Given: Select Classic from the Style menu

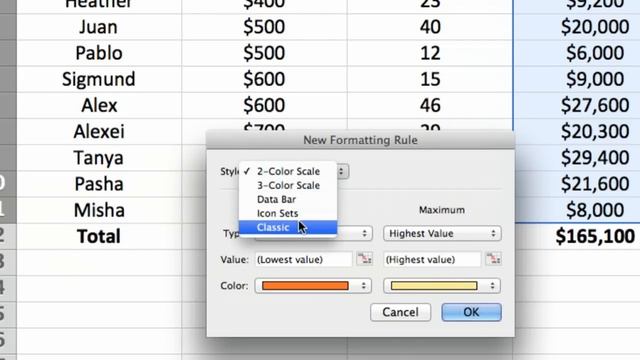Looking at the screenshot, I should click(288, 227).
